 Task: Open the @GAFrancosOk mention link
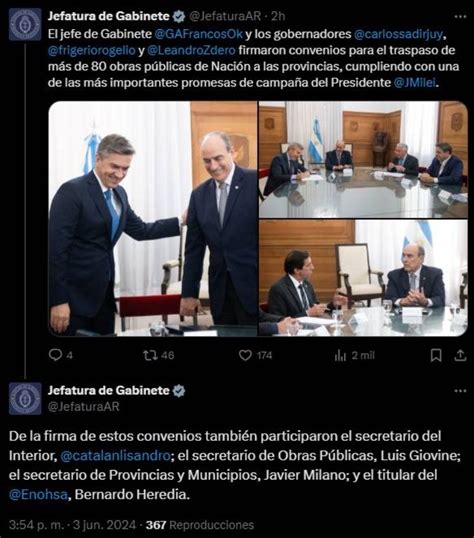point(199,34)
